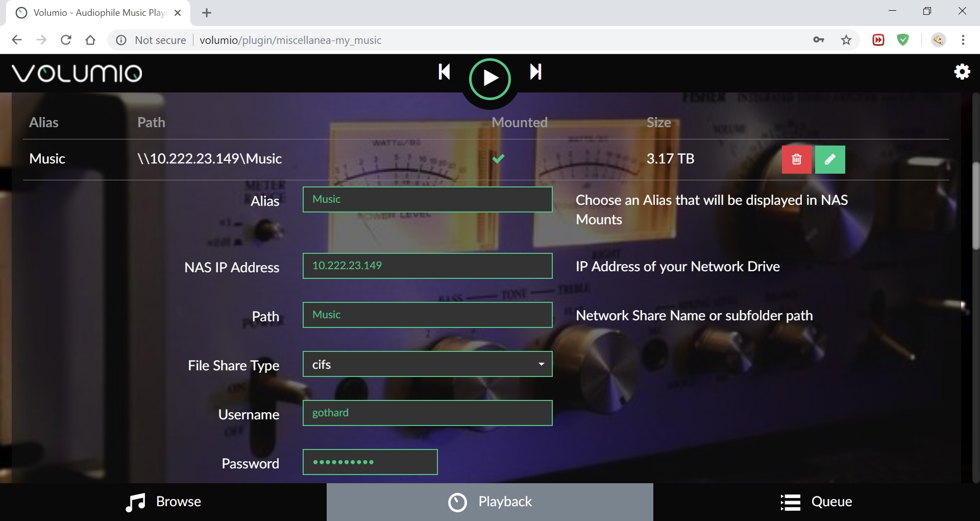Click the \\10.222.23.149\Music path text
Screen dimensions: 980x521
[x=209, y=159]
